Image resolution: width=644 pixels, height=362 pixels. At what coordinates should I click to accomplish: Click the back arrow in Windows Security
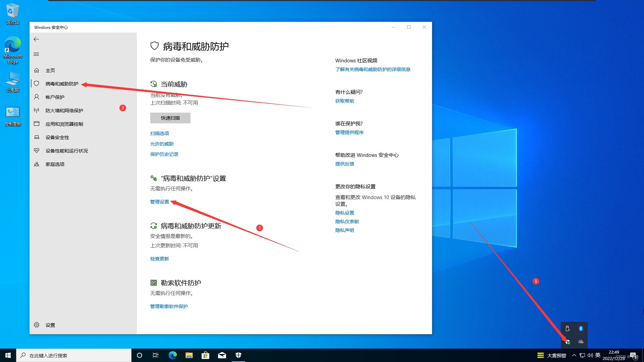coord(36,39)
